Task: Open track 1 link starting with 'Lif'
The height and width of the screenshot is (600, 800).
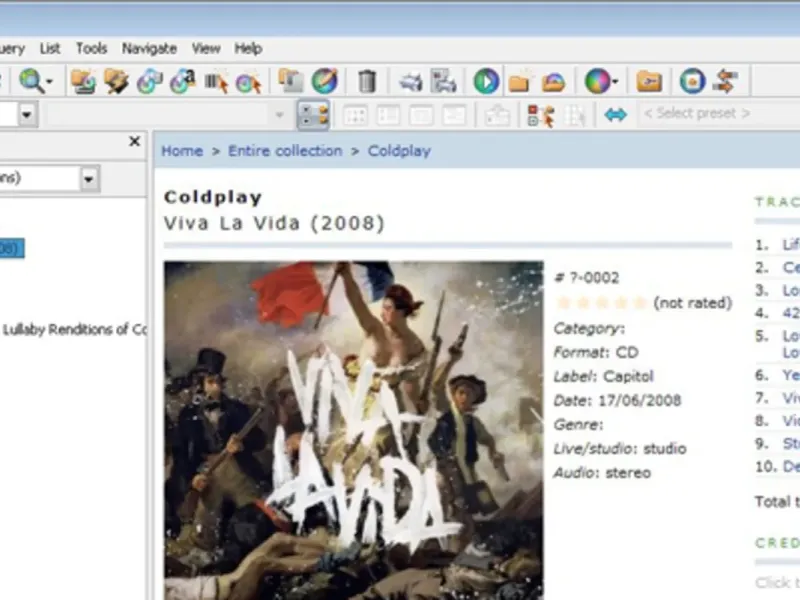Action: click(x=791, y=245)
